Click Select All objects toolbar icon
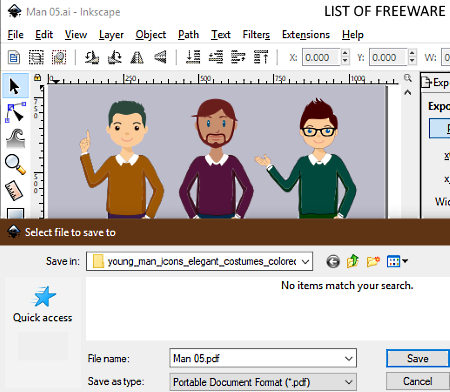This screenshot has height=392, width=450. 14,57
